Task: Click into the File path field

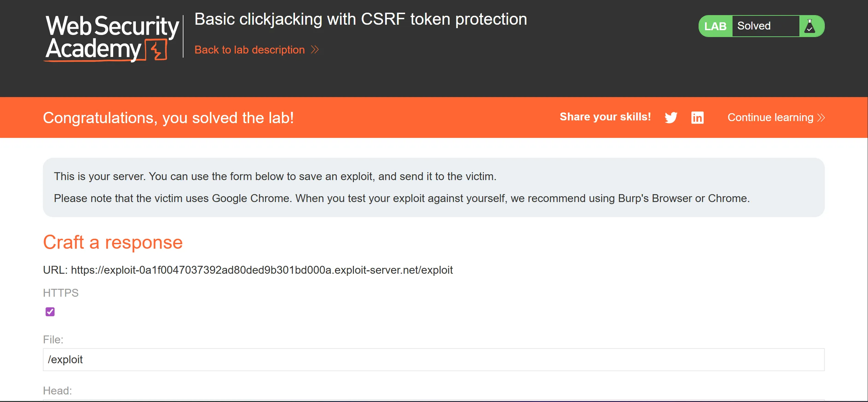Action: point(433,359)
